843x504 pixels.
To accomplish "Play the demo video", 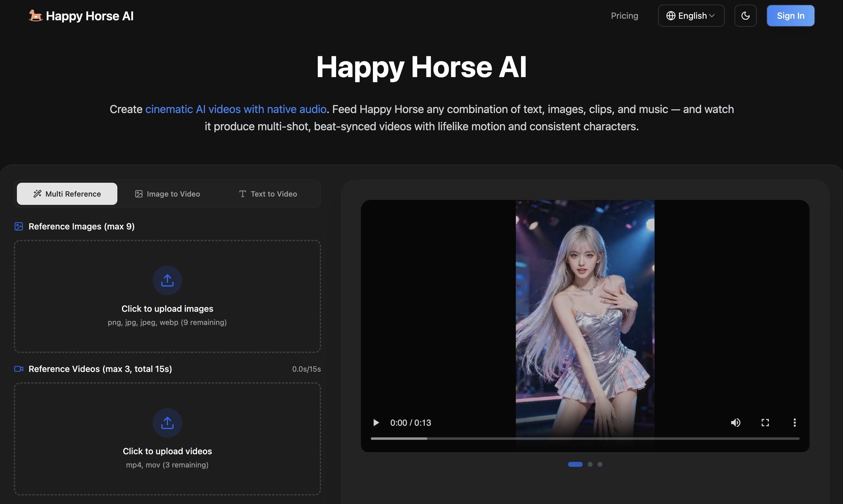I will 376,423.
